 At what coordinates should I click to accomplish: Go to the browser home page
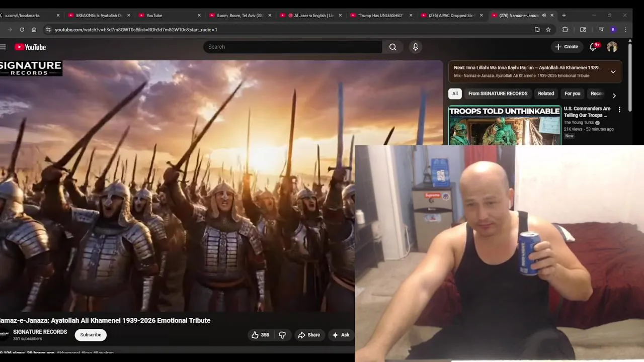[34, 30]
